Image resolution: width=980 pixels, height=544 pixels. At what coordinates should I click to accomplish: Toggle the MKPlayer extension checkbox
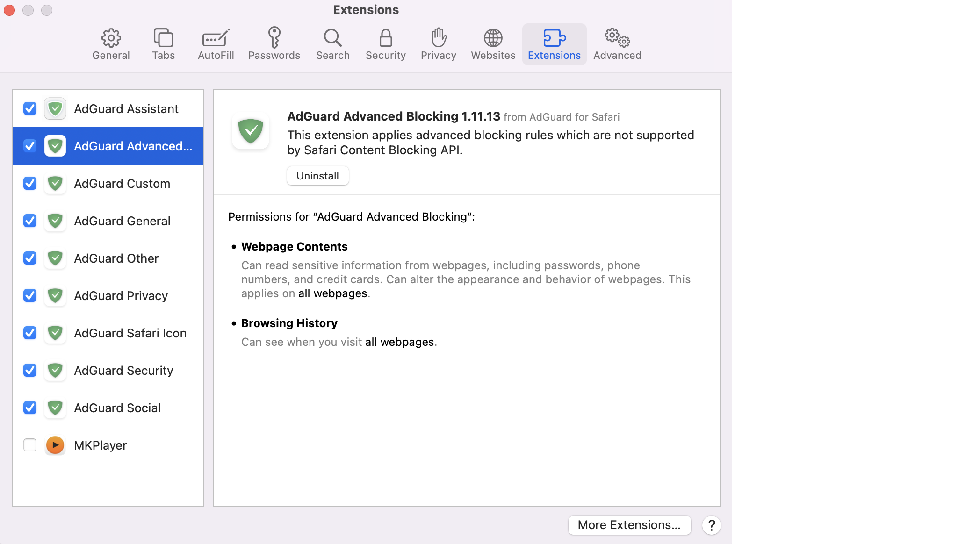click(30, 445)
